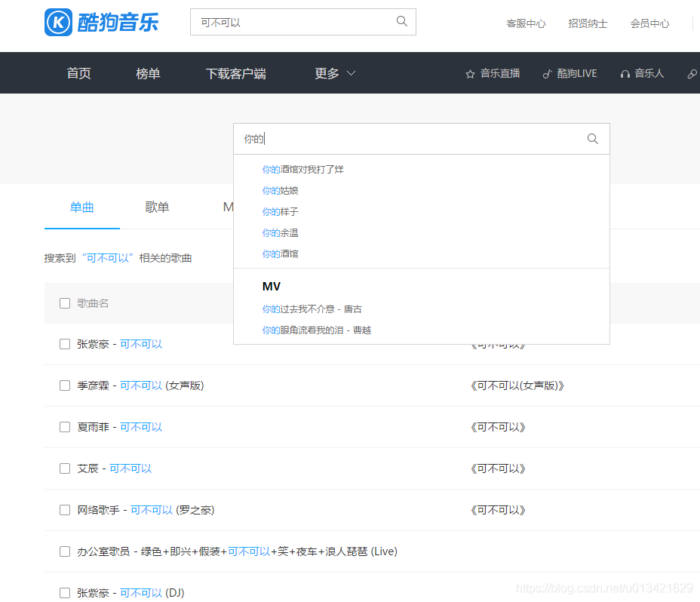Click album 《可不可以(女声版)》
Screen dimensions: 700x602
517,385
